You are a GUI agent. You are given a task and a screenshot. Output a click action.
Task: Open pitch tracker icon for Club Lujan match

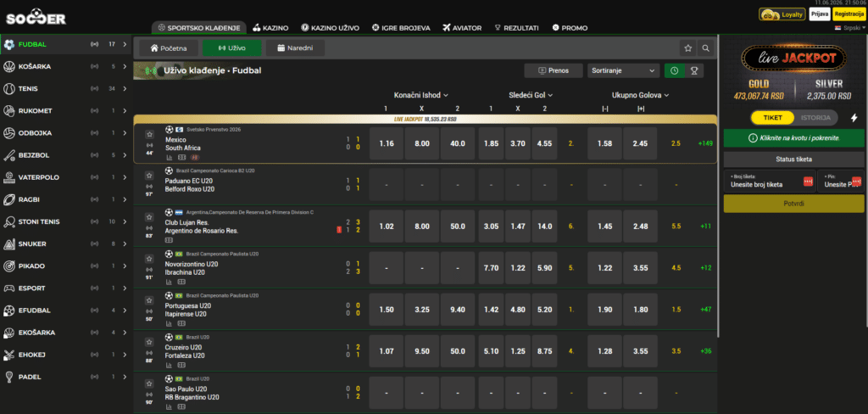170,240
